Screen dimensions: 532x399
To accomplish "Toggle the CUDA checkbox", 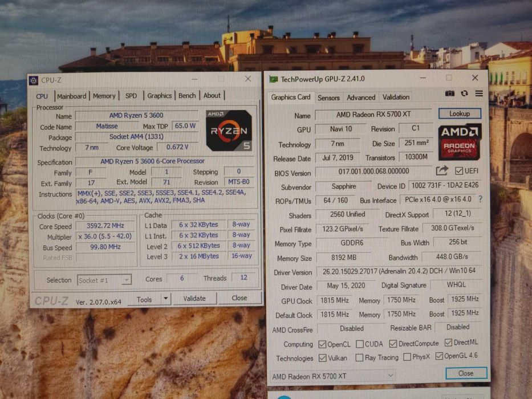I will point(360,344).
